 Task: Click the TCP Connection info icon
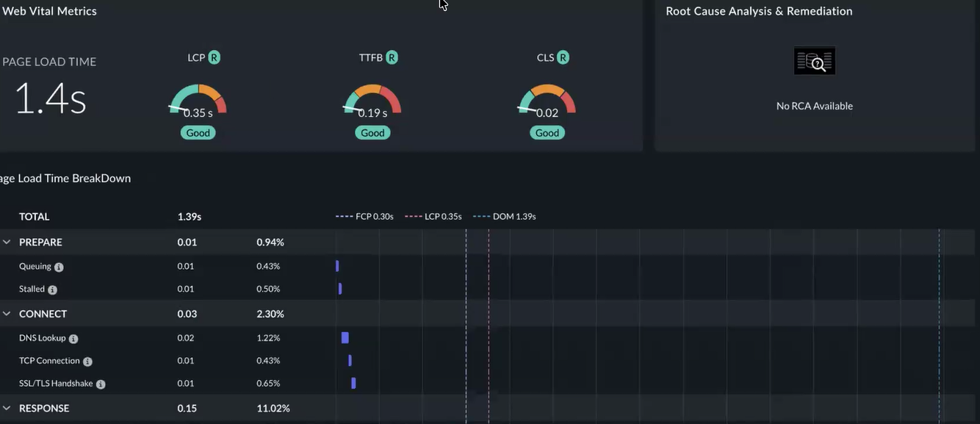[x=87, y=362]
